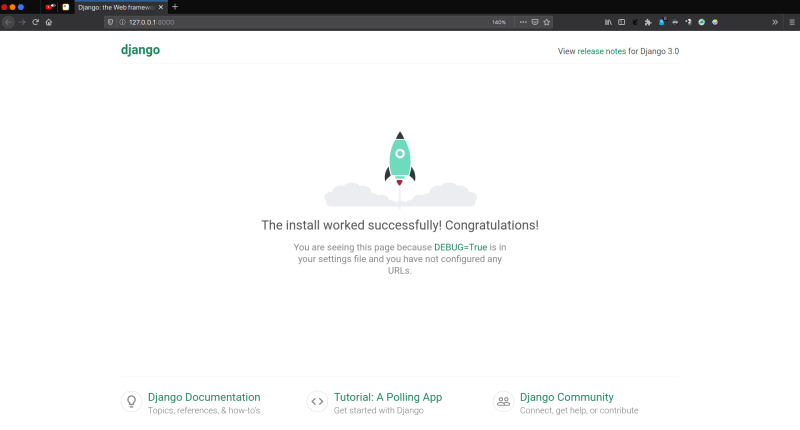Open a new tab with the plus button
Viewport: 800px width, 430px height.
point(175,7)
